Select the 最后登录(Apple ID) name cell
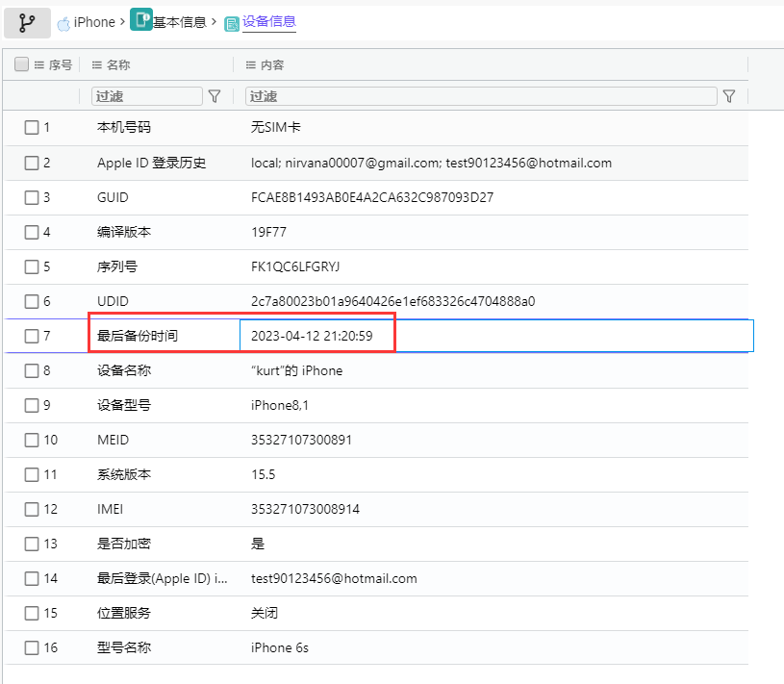This screenshot has height=684, width=784. point(162,578)
